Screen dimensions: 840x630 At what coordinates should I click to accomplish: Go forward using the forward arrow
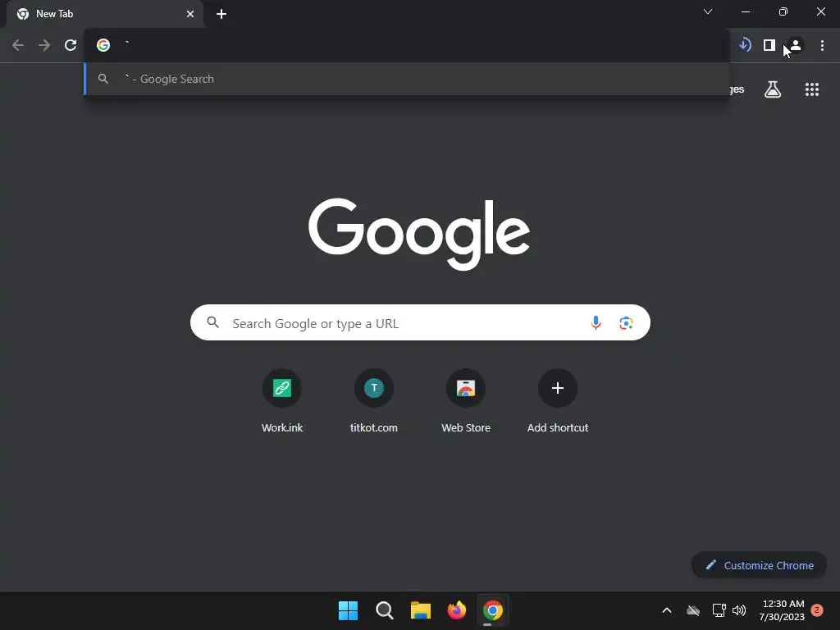tap(44, 45)
